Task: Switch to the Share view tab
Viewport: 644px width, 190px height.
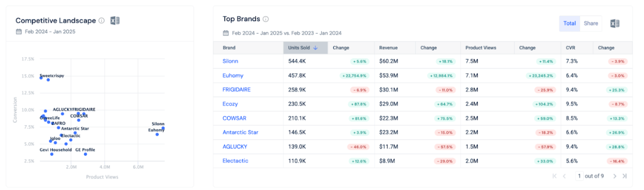Action: coord(591,23)
